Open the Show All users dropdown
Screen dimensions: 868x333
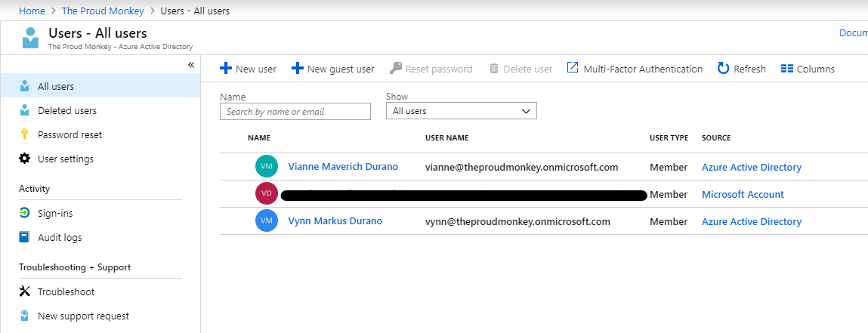461,111
